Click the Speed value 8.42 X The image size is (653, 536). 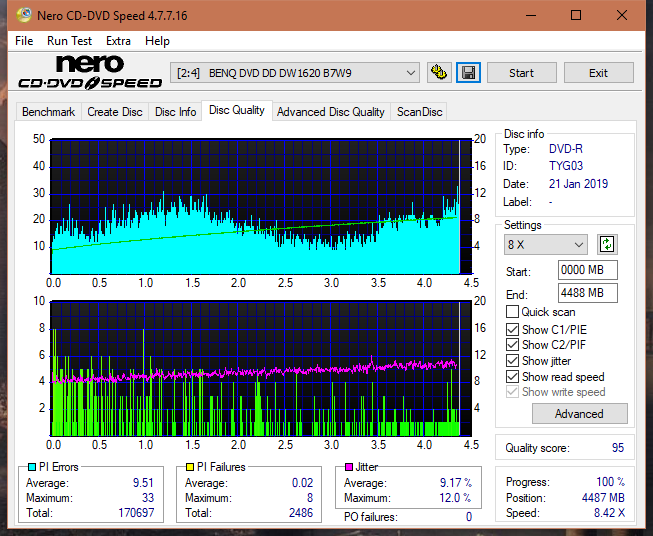coord(609,512)
